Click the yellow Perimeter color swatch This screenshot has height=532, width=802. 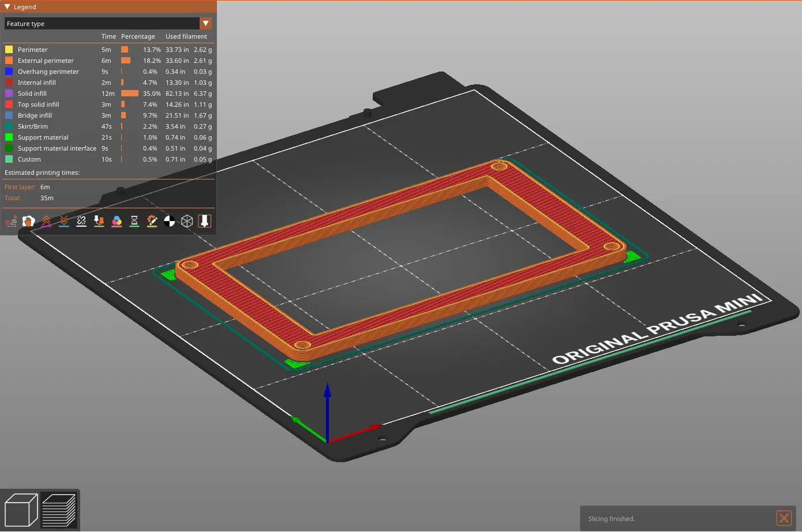click(x=9, y=50)
